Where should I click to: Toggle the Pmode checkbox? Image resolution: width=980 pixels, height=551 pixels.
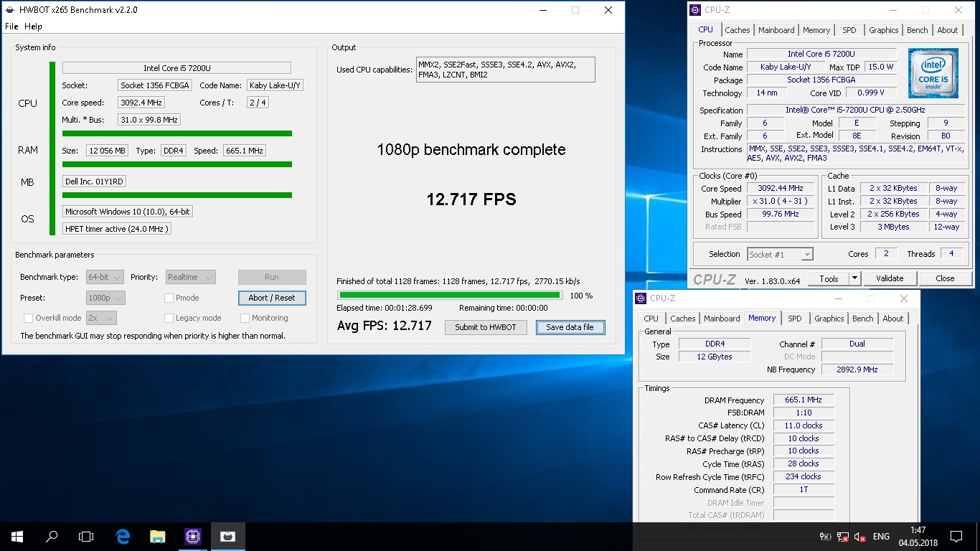pyautogui.click(x=169, y=298)
